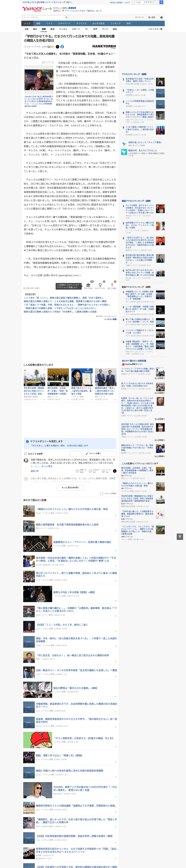Expand the 返信 2件 replies
The width and height of the screenshot is (186, 868).
tap(34, 471)
